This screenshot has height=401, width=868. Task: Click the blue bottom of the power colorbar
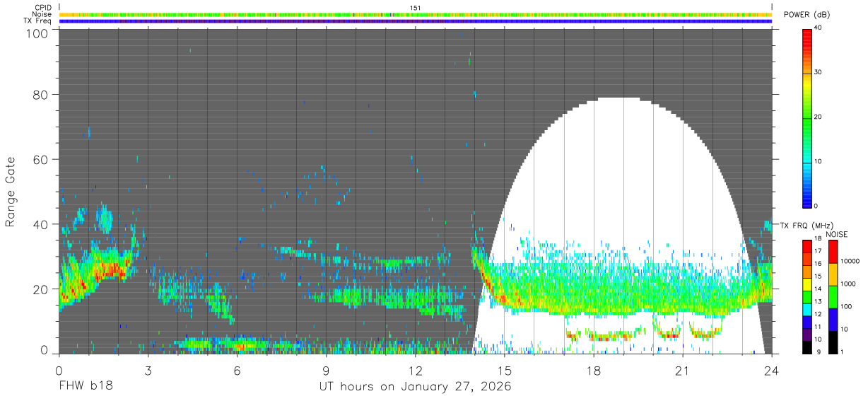[807, 198]
